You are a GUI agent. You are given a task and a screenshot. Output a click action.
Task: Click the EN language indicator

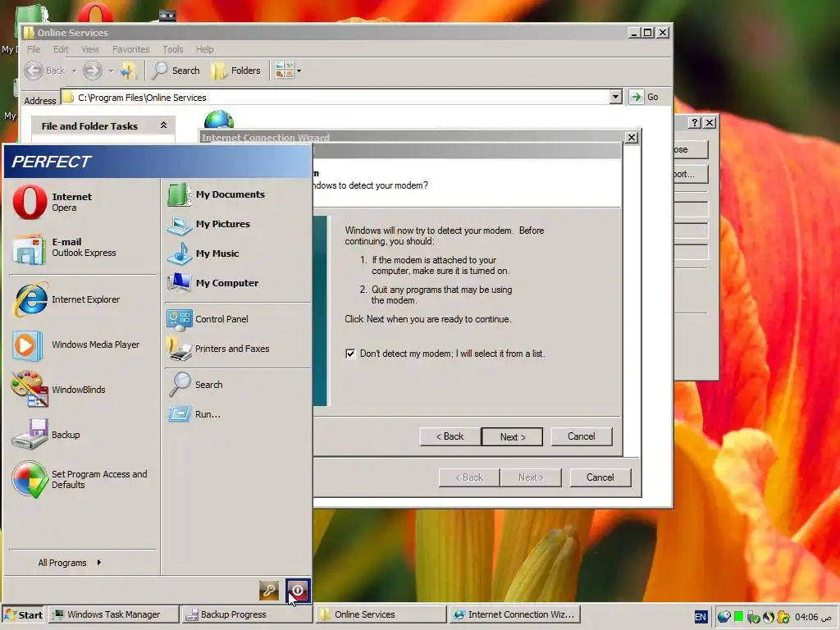[701, 617]
